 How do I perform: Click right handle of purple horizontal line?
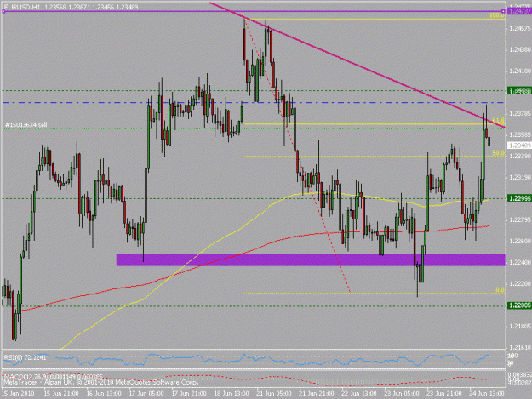coord(504,12)
